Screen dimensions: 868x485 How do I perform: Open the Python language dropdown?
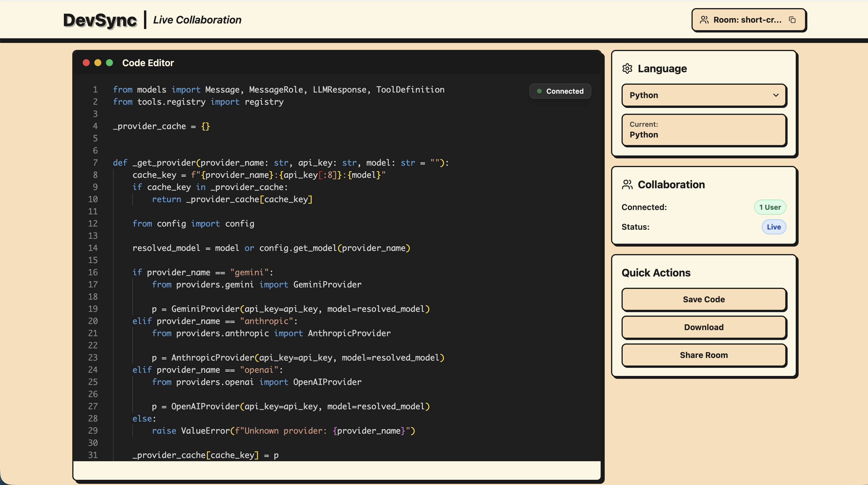tap(704, 95)
